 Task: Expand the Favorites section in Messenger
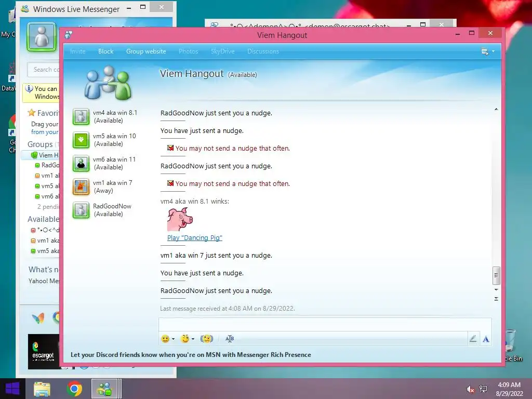pyautogui.click(x=44, y=113)
